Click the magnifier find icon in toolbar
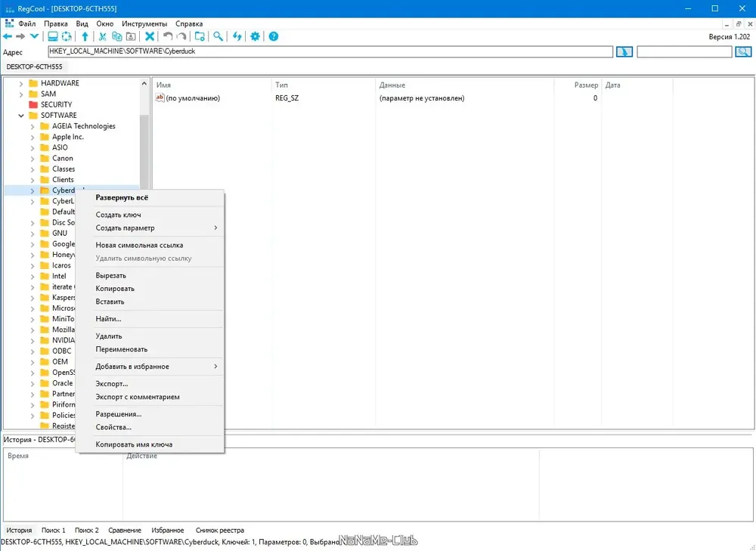Image resolution: width=756 pixels, height=551 pixels. [x=218, y=36]
